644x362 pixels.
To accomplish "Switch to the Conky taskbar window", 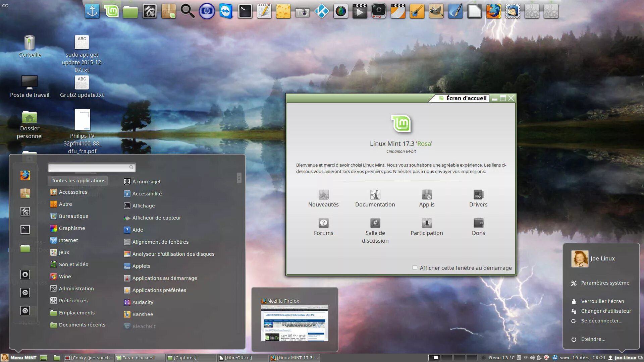I will [x=89, y=358].
